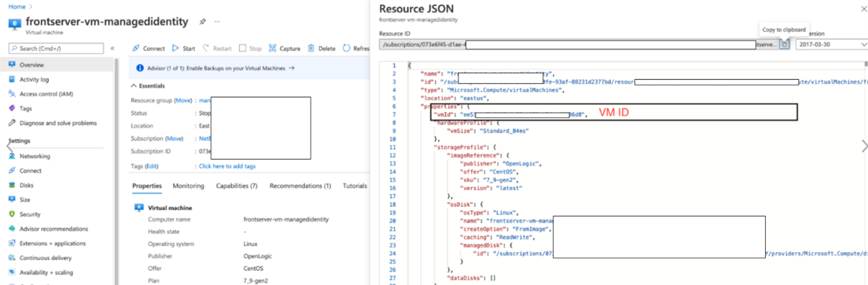The image size is (868, 285).
Task: Open the more options ellipsis beside title
Action: click(217, 22)
